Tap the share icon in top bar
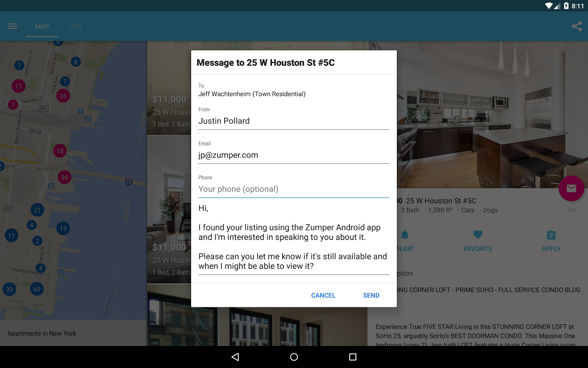Image resolution: width=588 pixels, height=368 pixels. [x=577, y=27]
